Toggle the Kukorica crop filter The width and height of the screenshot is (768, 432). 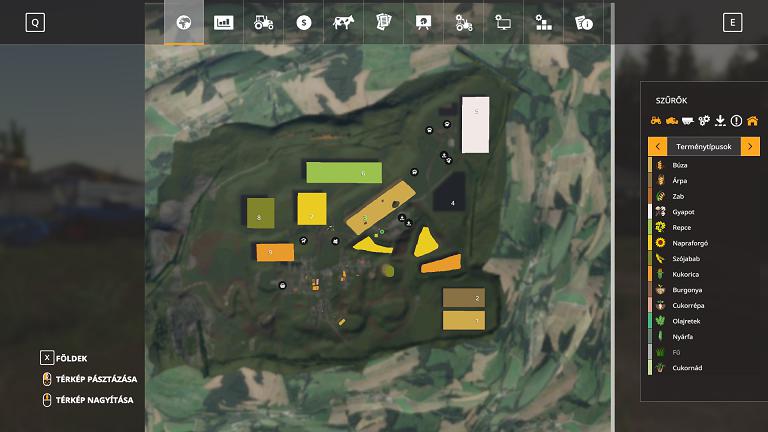pyautogui.click(x=686, y=274)
